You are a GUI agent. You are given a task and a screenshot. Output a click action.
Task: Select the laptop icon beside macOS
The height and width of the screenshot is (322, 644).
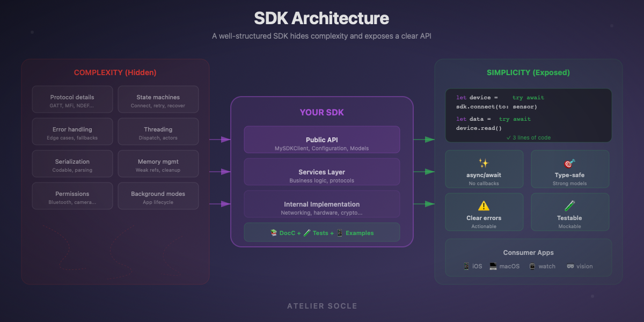pos(493,266)
